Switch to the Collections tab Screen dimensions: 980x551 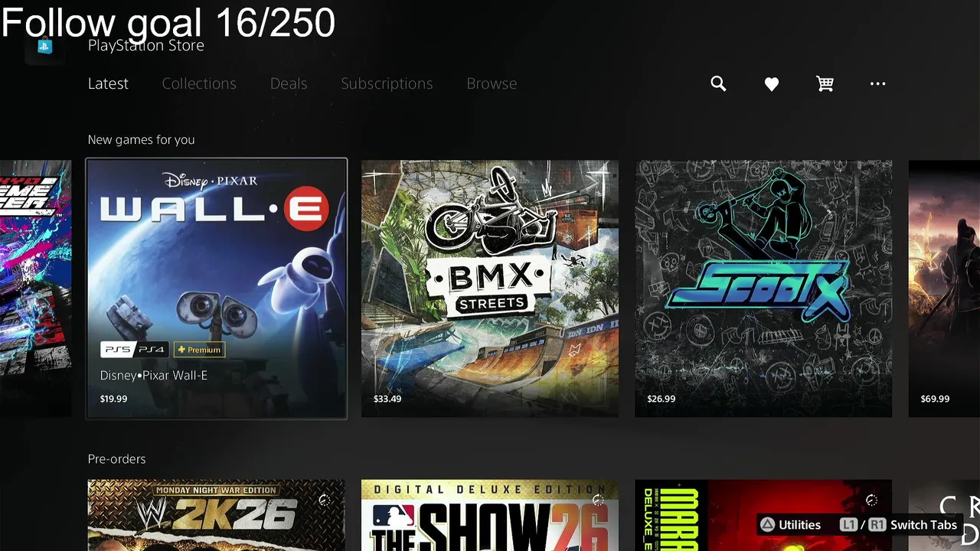199,83
